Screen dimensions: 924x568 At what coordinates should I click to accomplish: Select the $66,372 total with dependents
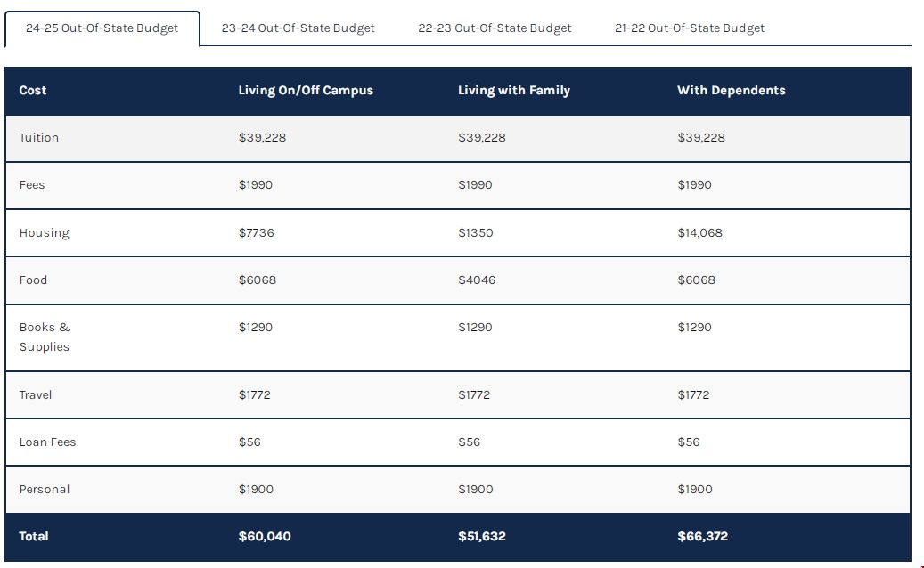pyautogui.click(x=702, y=537)
